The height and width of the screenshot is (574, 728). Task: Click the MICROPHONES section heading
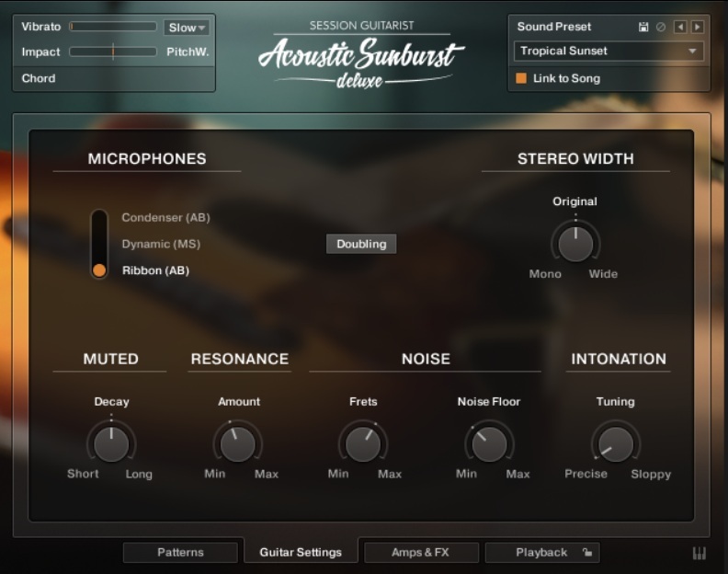coord(147,158)
